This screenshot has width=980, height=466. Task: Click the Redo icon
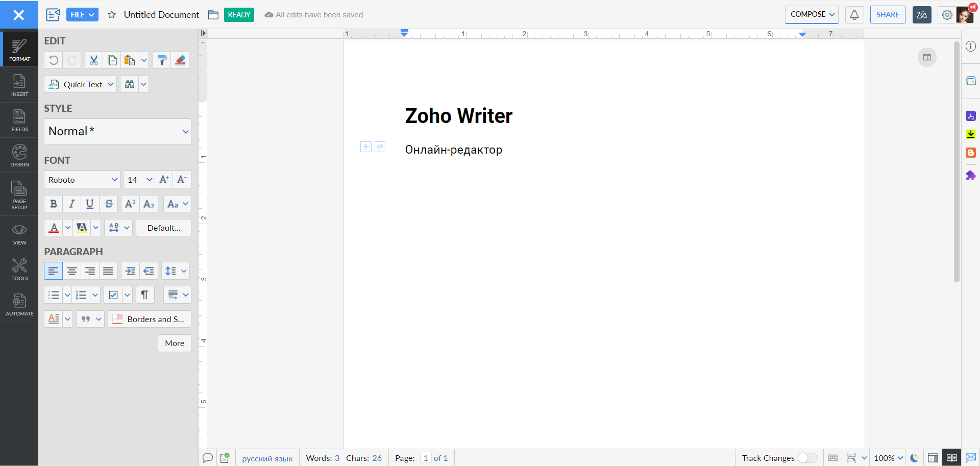coord(72,60)
